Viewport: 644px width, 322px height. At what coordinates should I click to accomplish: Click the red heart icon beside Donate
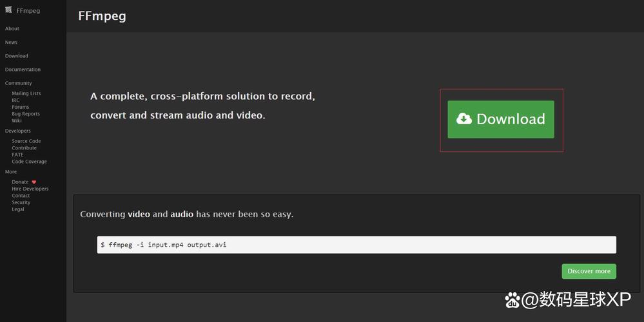(34, 182)
